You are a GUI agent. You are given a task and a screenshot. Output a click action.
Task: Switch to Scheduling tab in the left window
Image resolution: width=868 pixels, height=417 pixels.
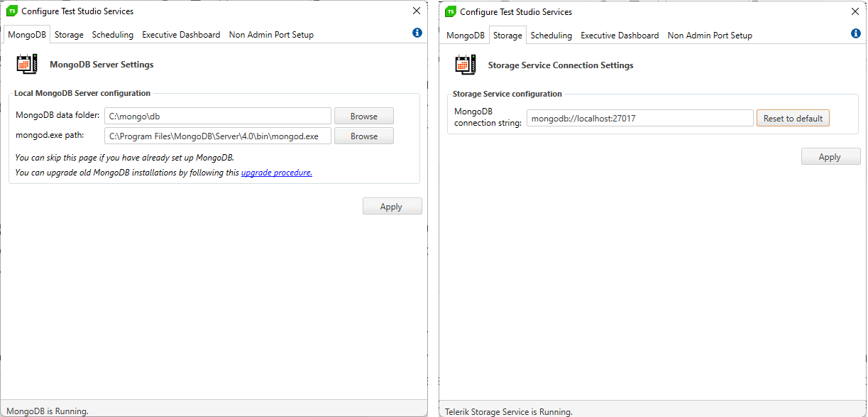(x=113, y=34)
